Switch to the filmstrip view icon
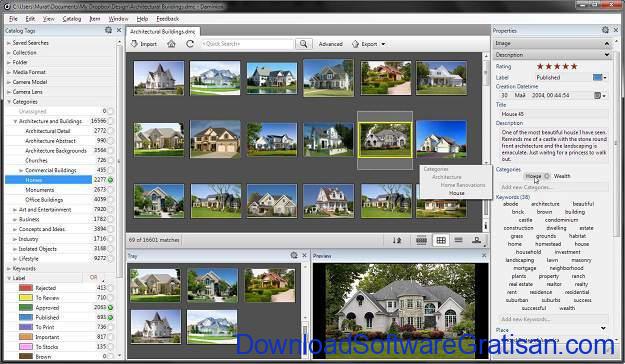Screen dimensions: 625x364 421,240
